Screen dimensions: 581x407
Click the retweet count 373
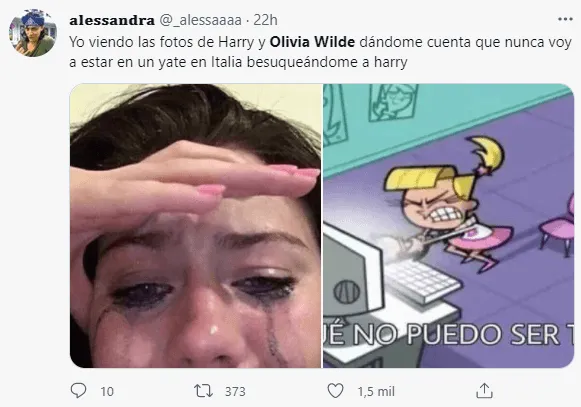pos(235,391)
